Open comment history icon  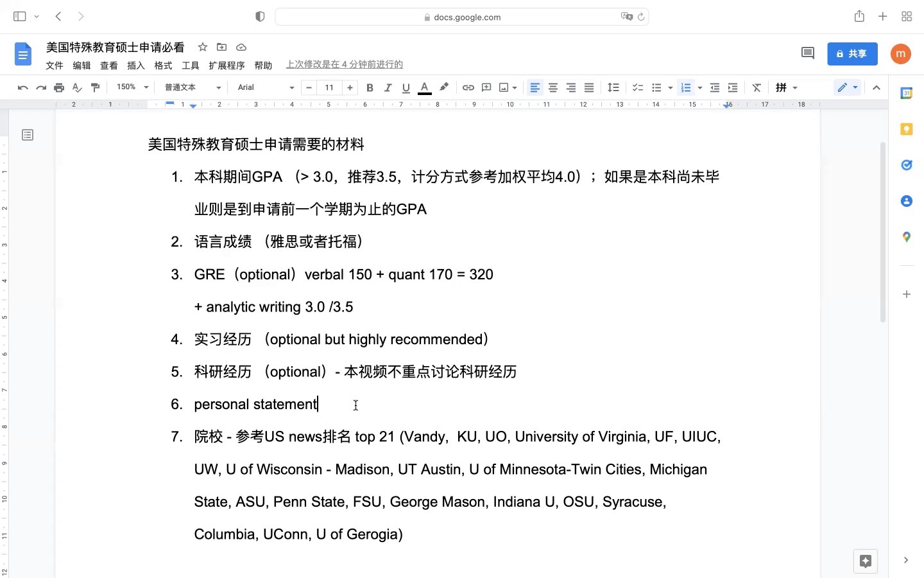click(x=808, y=54)
